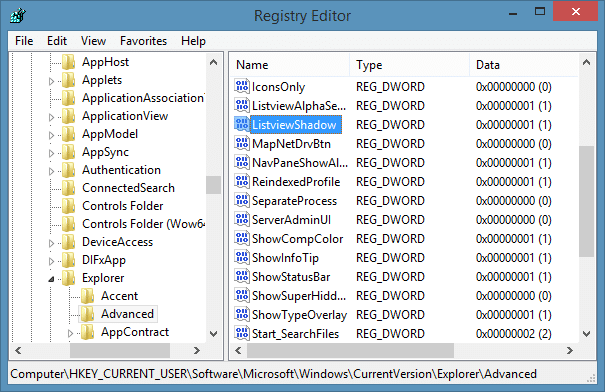The height and width of the screenshot is (392, 605).
Task: Select the ListviewShadow value name
Action: pos(296,125)
